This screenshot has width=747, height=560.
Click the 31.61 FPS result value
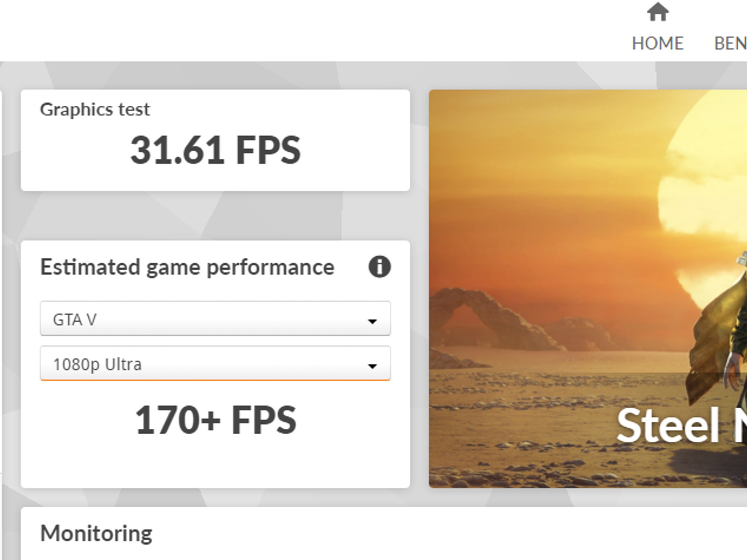pos(215,150)
